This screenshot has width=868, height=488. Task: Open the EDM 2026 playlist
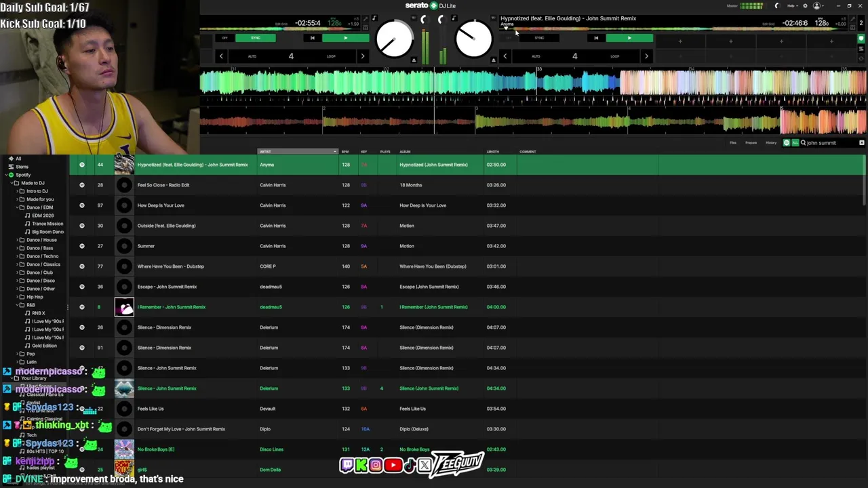(x=43, y=216)
